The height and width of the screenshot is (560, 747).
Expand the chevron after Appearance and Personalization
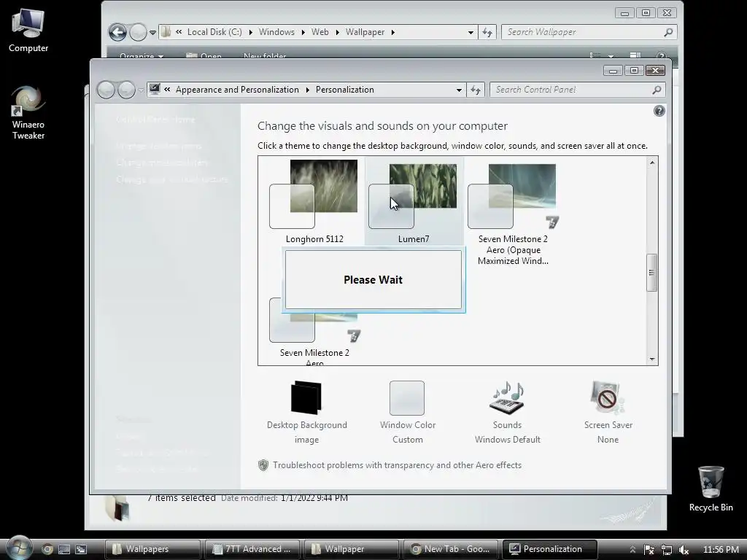click(307, 90)
